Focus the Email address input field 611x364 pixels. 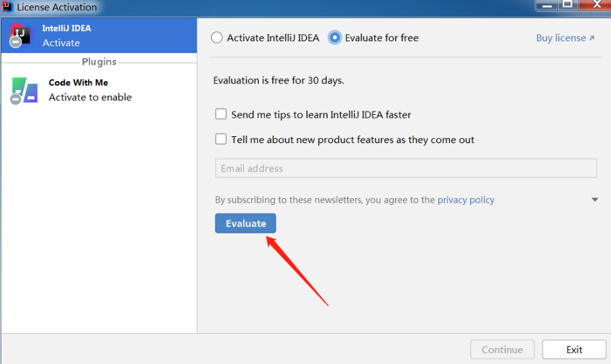pos(406,169)
